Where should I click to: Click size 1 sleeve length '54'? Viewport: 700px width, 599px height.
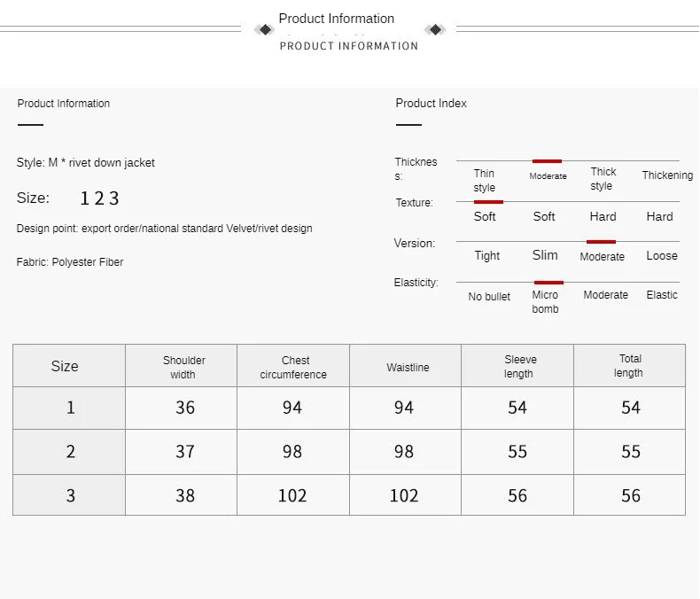point(517,408)
